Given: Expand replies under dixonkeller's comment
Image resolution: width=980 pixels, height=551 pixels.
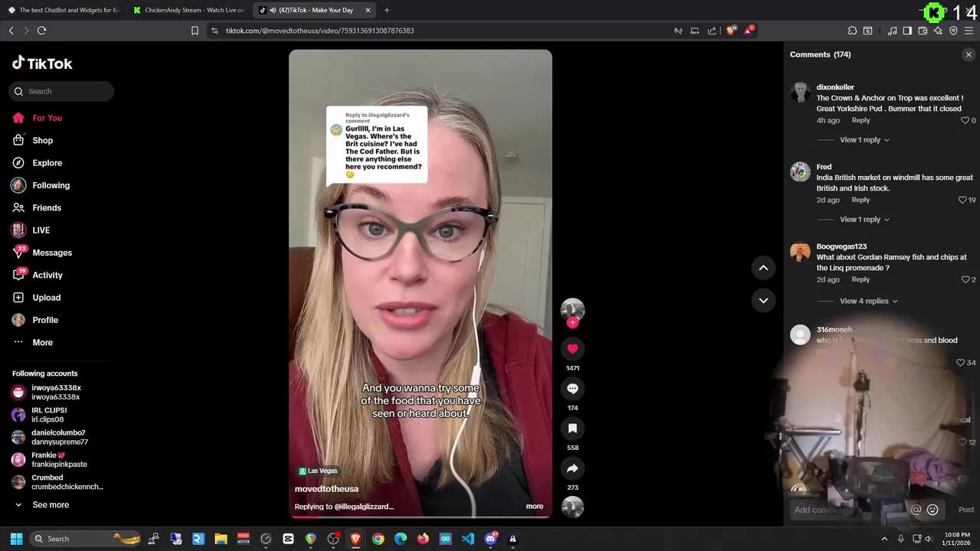Looking at the screenshot, I should [x=864, y=140].
